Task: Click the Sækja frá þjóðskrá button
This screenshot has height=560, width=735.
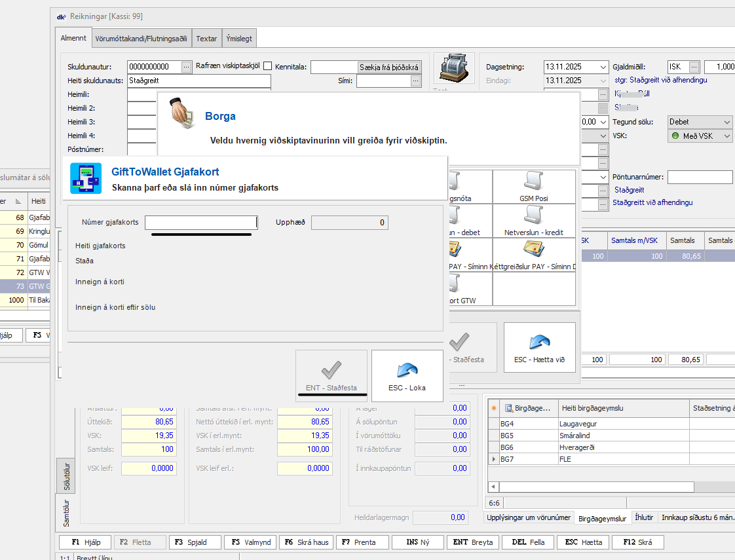Action: [389, 67]
